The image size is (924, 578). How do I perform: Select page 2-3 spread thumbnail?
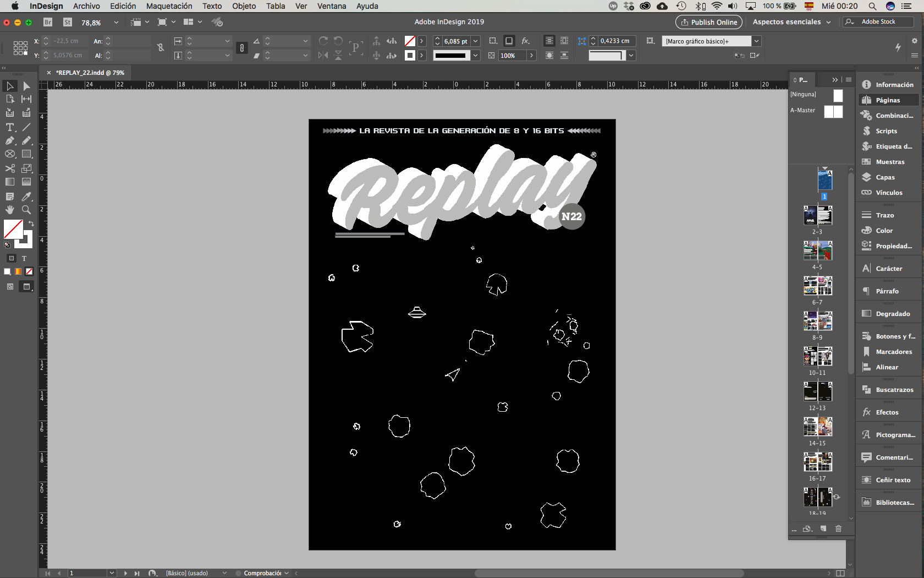point(817,215)
